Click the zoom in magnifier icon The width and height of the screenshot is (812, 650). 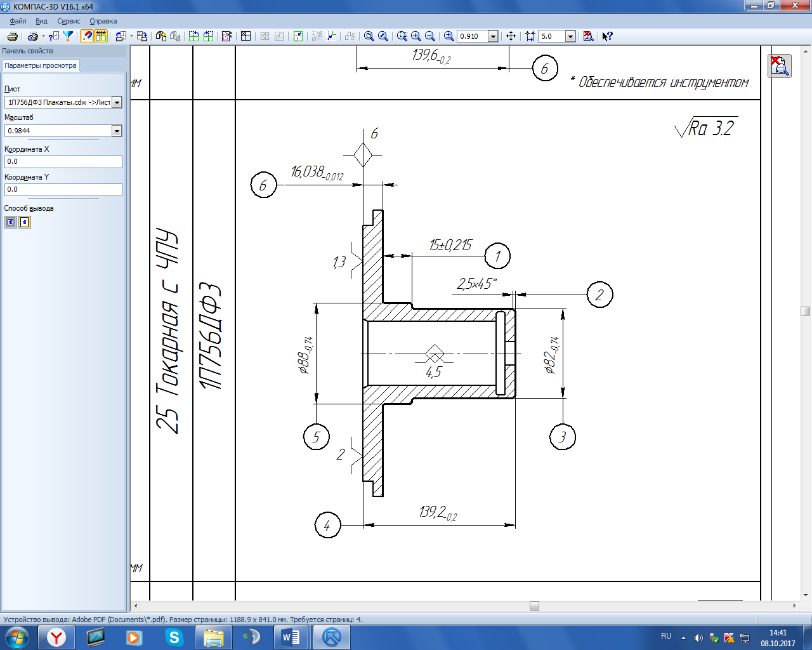pyautogui.click(x=416, y=36)
